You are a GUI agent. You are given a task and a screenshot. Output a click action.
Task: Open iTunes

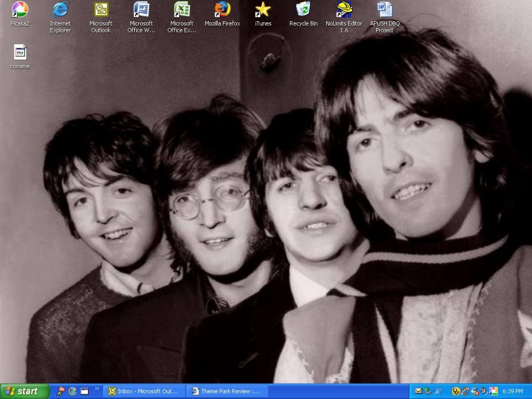tap(263, 11)
